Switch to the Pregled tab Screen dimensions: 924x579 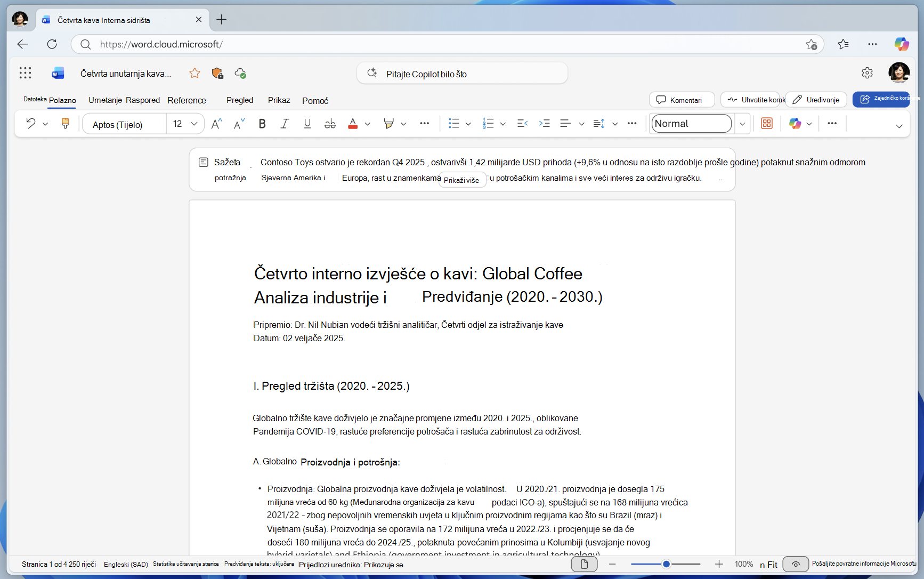(240, 100)
